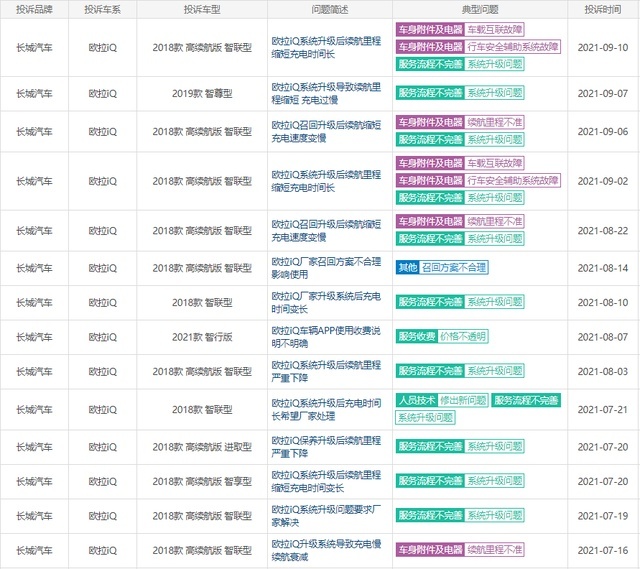
Task: Click 车载互联故障 tag in the 2021-09-02 row
Action: pos(494,163)
